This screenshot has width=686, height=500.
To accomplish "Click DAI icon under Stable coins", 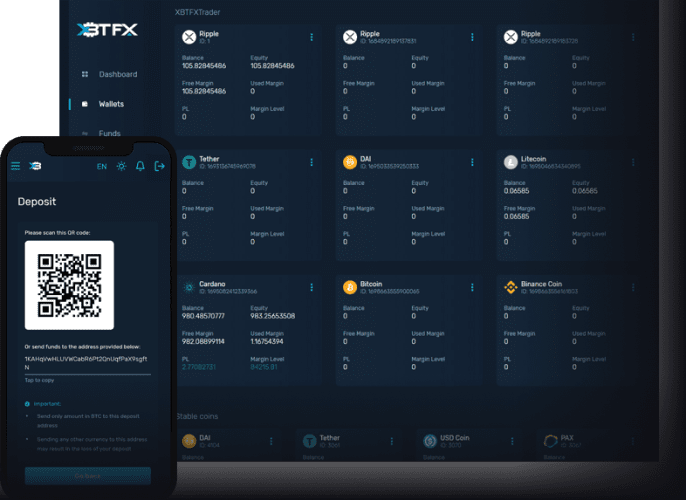I will [189, 441].
